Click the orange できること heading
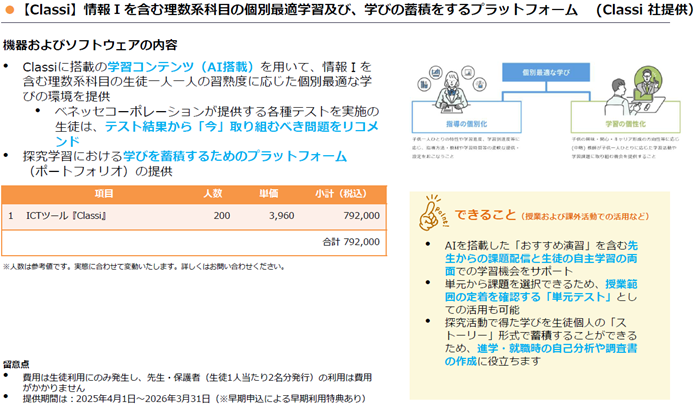Screen dimensions: 698x412 tap(485, 215)
